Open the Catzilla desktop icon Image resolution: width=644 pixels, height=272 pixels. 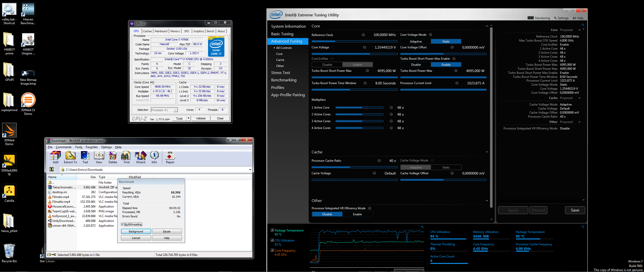(9, 193)
